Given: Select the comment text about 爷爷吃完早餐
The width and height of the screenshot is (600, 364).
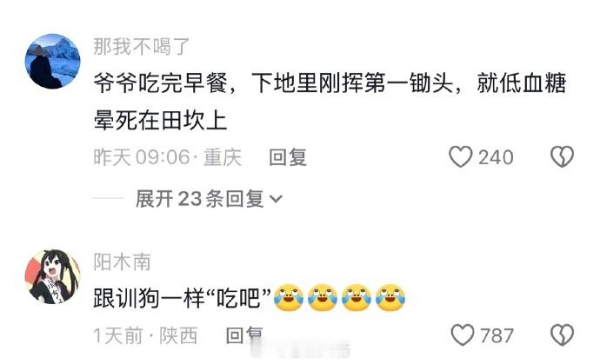Looking at the screenshot, I should (330, 102).
